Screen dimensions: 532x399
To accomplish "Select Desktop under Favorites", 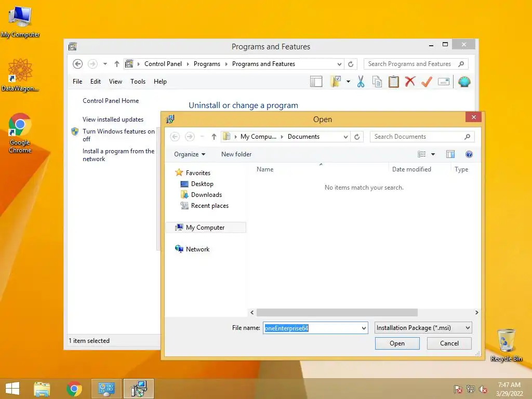I will pyautogui.click(x=202, y=184).
